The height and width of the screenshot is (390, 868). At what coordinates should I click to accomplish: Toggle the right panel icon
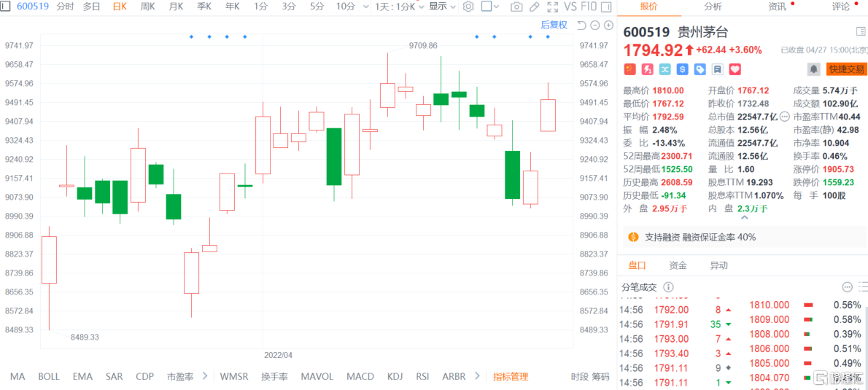607,7
